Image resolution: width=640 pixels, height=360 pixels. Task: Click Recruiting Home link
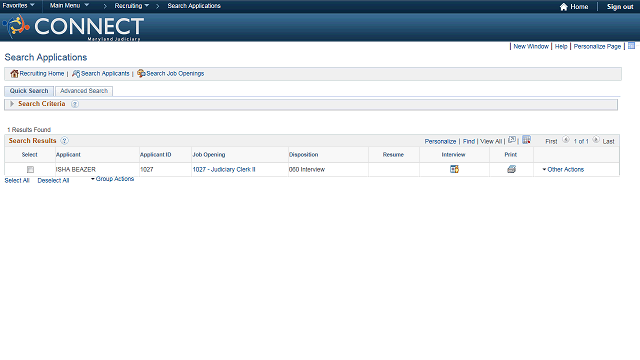click(x=42, y=73)
